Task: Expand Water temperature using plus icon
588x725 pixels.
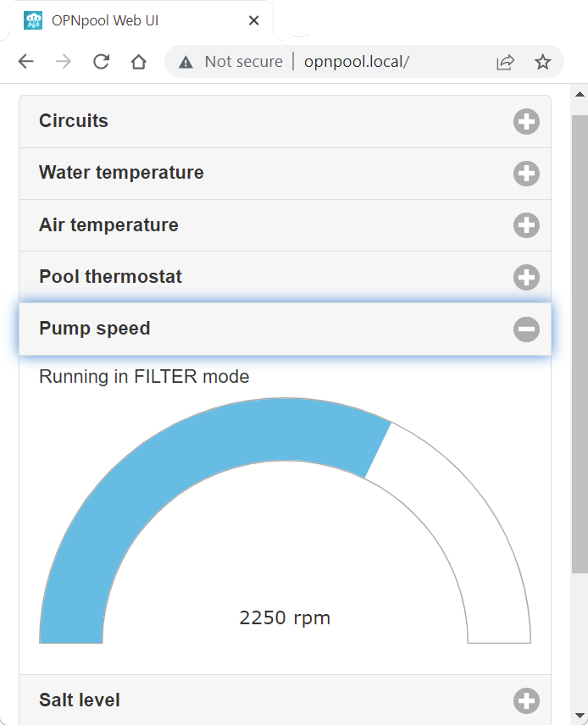Action: [526, 174]
